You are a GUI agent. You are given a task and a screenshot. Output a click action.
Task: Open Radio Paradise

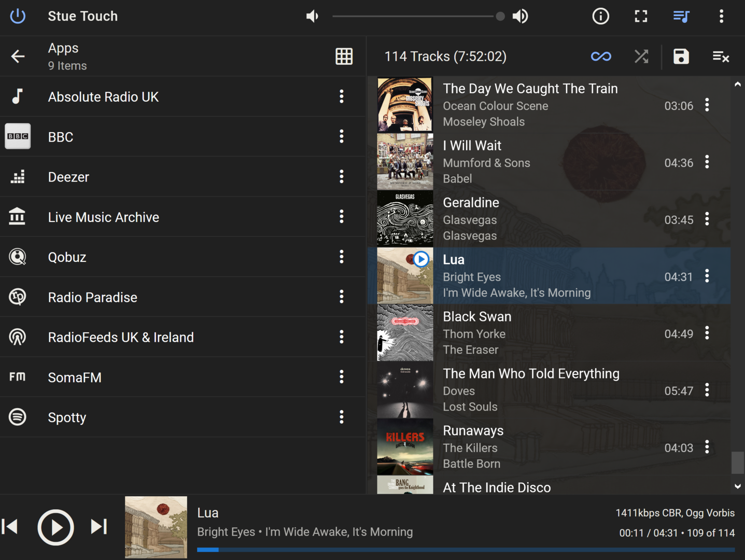[x=183, y=297]
